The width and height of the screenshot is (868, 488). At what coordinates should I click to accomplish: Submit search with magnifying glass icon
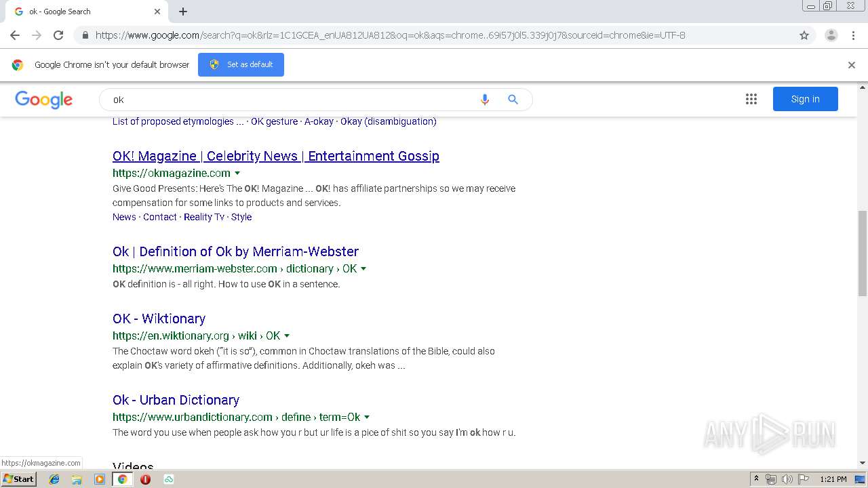tap(513, 100)
